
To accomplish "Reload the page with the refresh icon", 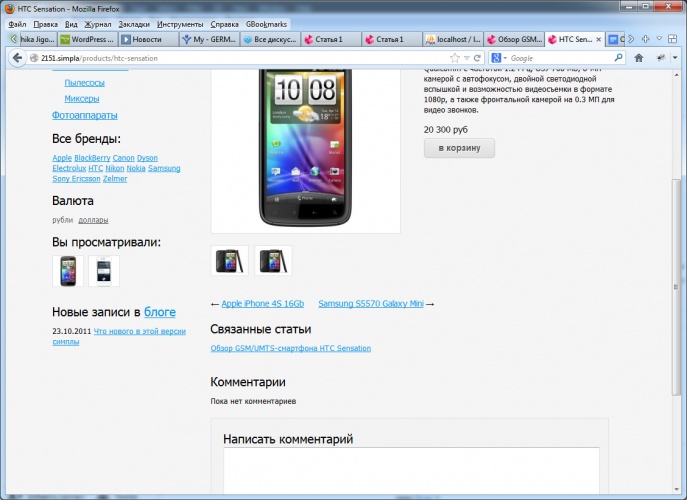I will pyautogui.click(x=477, y=58).
